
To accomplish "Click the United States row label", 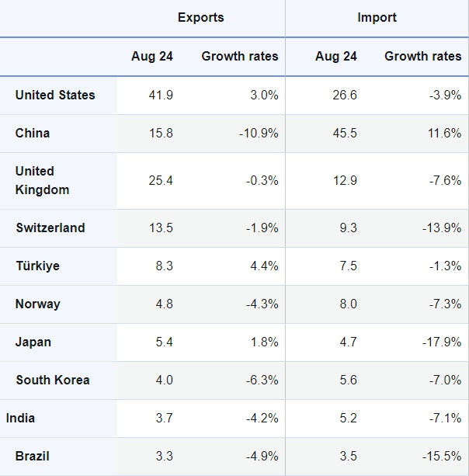I will point(55,95).
